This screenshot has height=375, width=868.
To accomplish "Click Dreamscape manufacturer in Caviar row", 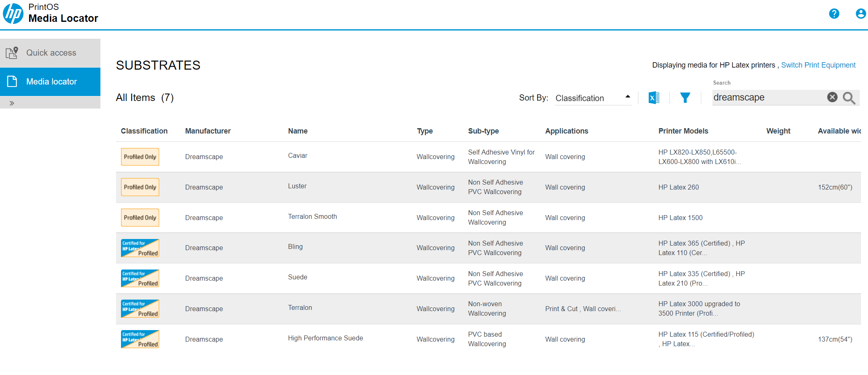I will tap(204, 157).
